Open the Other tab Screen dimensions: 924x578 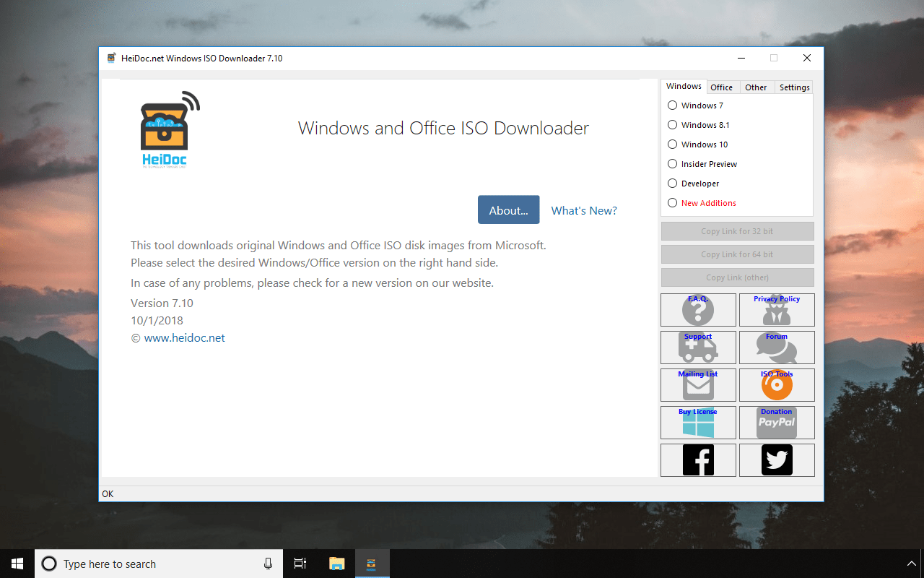point(756,87)
